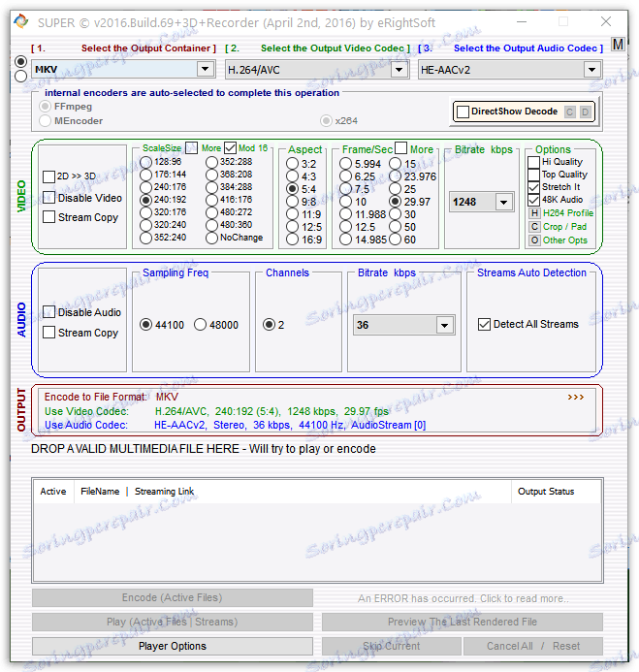This screenshot has height=672, width=639.
Task: Untick the Stretch It option
Action: click(x=533, y=187)
